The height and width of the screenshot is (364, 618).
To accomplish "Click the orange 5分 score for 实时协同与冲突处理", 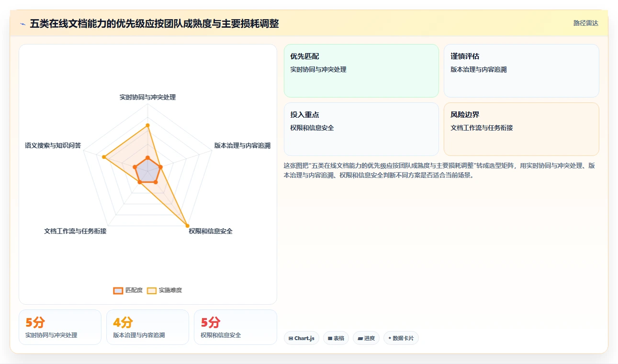I will click(35, 323).
